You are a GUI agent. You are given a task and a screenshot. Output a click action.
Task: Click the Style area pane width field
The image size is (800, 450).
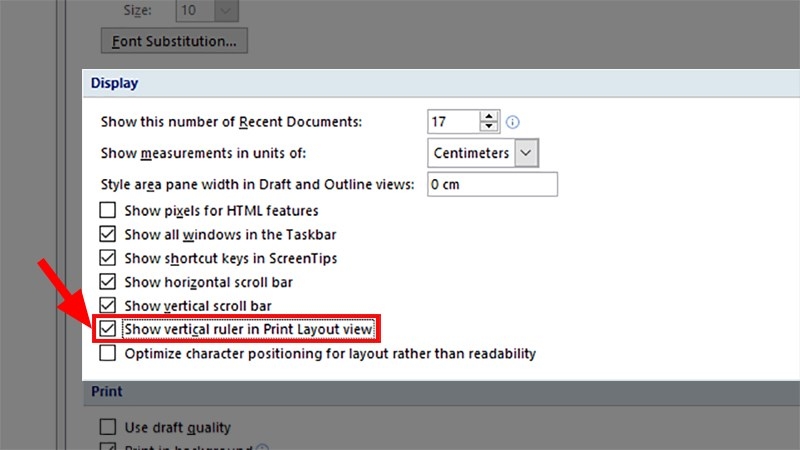tap(491, 185)
